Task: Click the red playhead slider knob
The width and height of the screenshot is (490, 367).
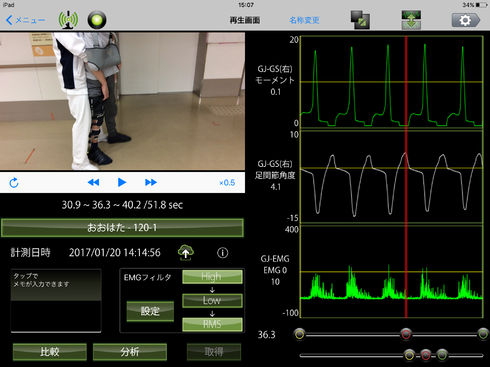Action: [x=406, y=334]
